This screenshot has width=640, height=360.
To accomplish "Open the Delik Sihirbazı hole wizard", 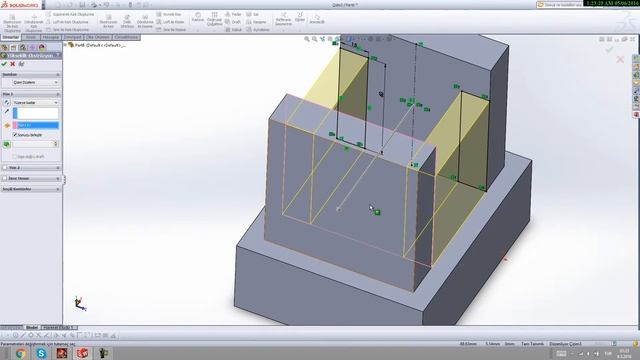I will (x=127, y=21).
